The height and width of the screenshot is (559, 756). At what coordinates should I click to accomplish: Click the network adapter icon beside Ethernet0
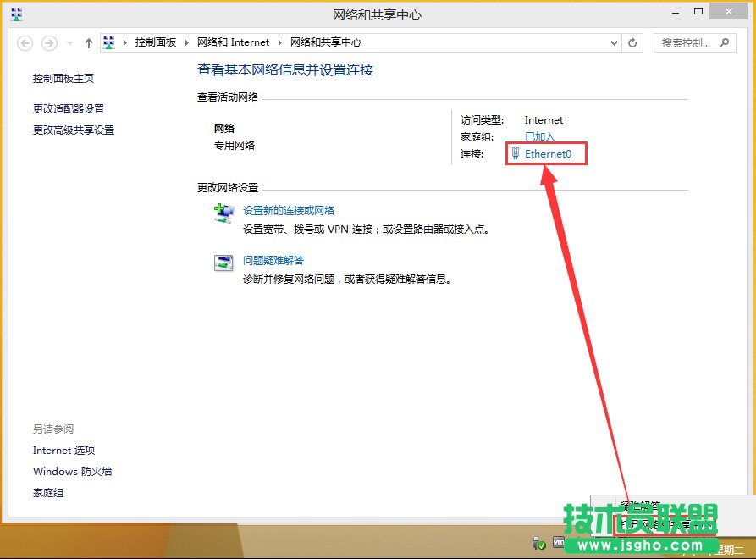click(516, 153)
